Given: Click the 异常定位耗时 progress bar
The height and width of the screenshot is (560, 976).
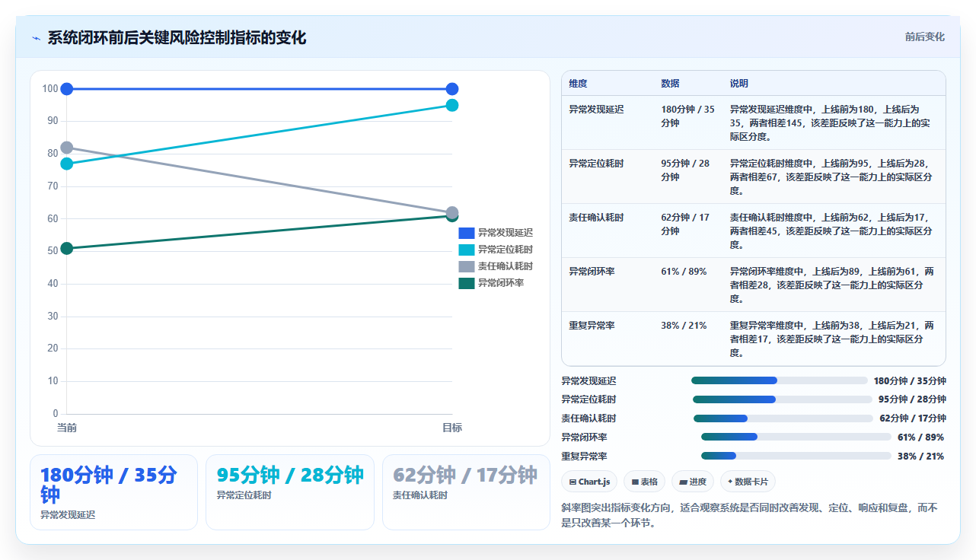Looking at the screenshot, I should pos(783,399).
